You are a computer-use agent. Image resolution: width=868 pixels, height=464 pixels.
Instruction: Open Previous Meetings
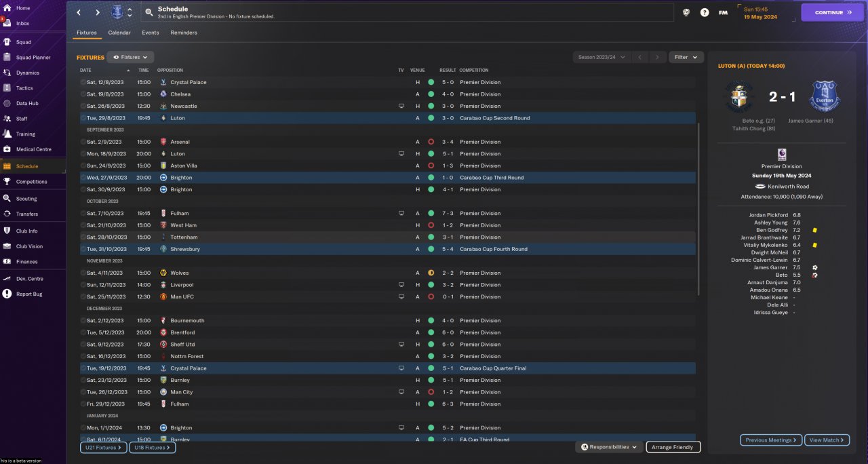pos(771,440)
